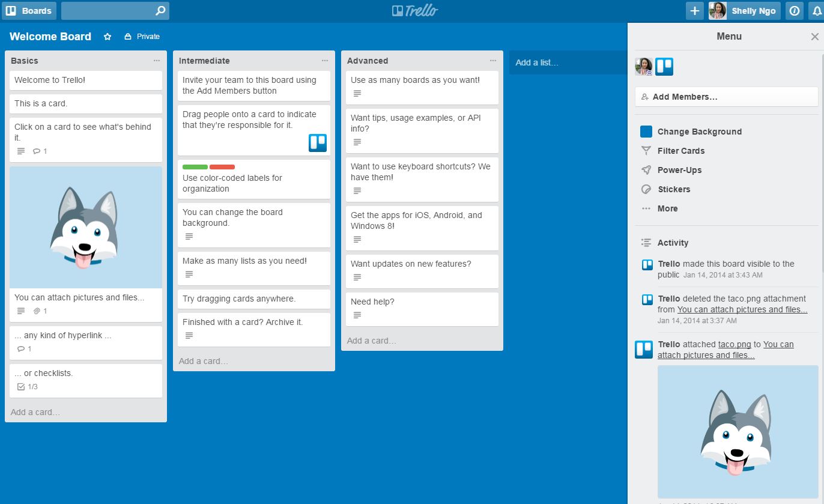Open taco.png link in activity
824x504 pixels.
735,344
